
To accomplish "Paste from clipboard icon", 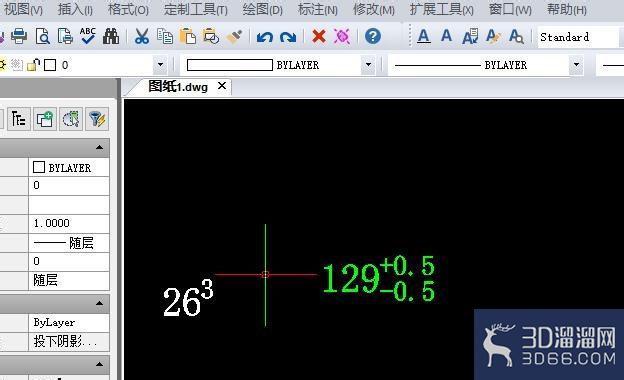I will [x=187, y=37].
